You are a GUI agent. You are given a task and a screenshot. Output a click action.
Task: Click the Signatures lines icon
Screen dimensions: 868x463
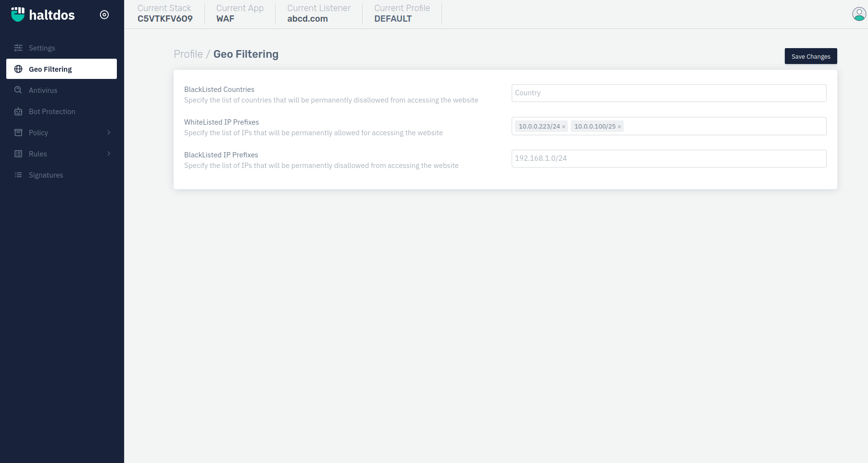pos(18,175)
